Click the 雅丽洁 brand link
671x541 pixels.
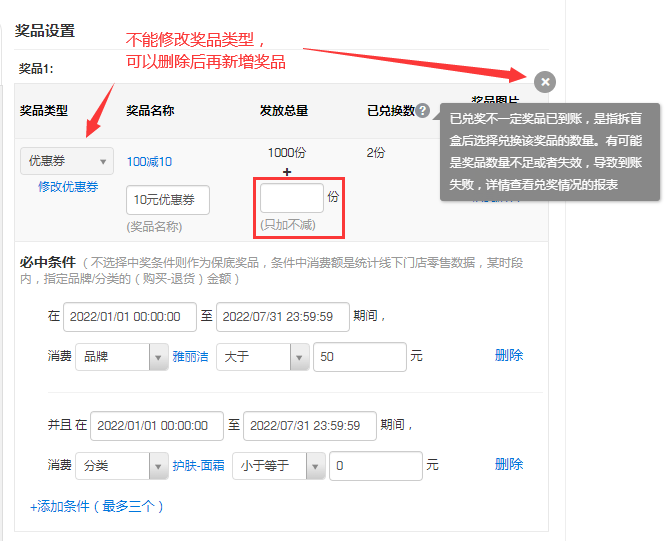[x=190, y=356]
